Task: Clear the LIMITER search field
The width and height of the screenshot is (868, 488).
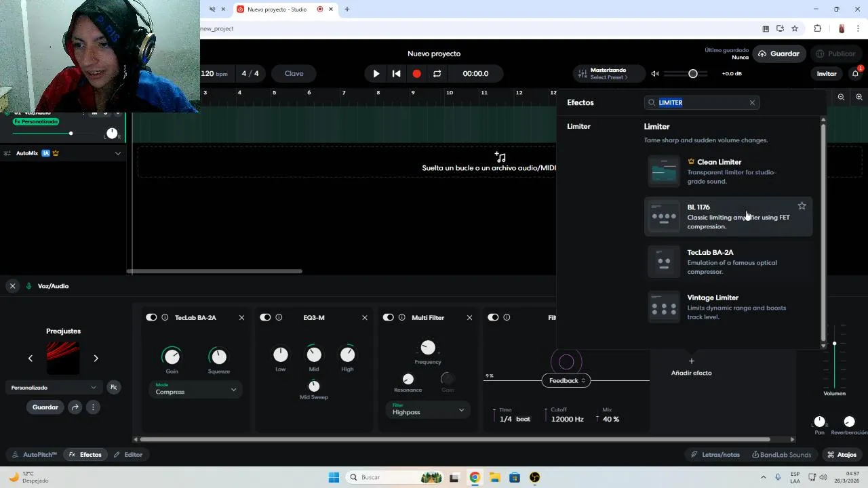Action: (752, 102)
